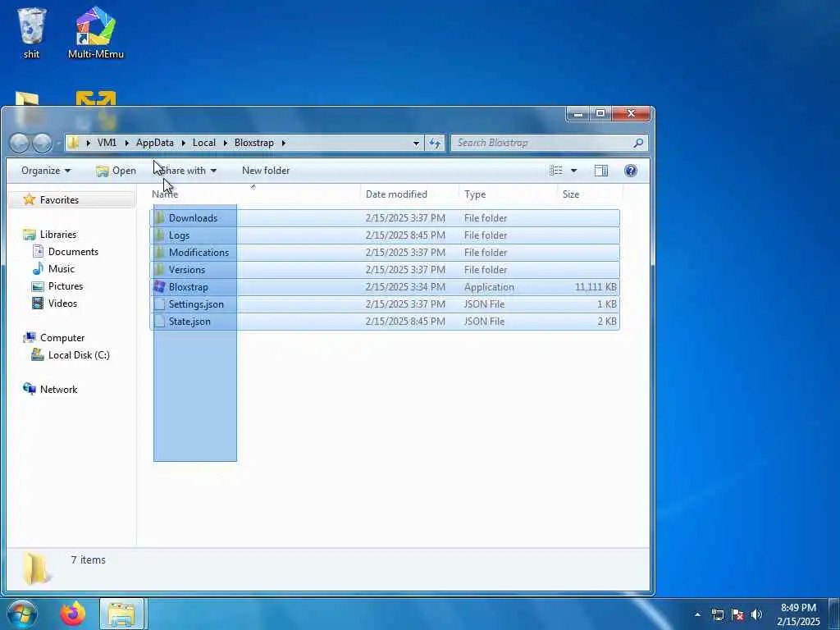840x630 pixels.
Task: Select the Settings.json file icon
Action: pos(160,304)
